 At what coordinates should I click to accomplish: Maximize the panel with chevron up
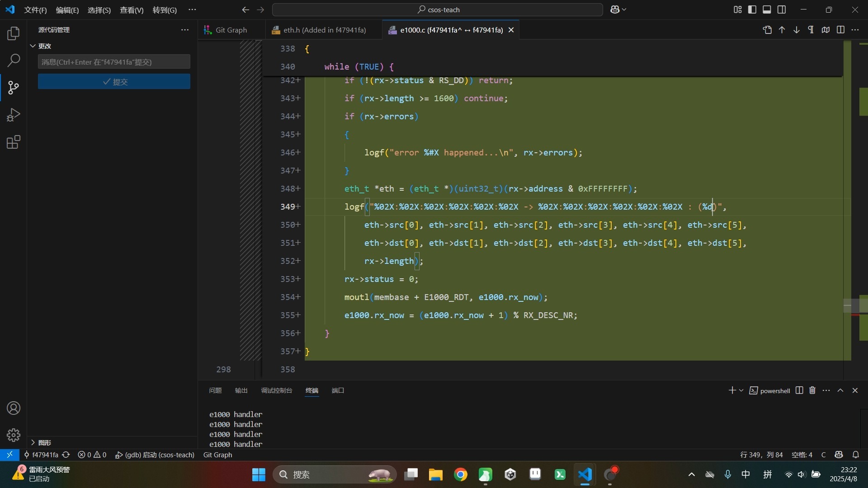(840, 390)
